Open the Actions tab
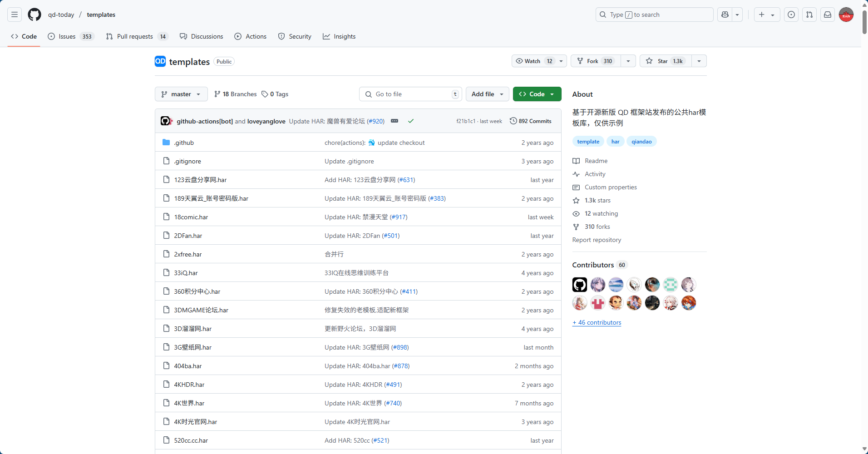This screenshot has height=454, width=868. coord(250,36)
